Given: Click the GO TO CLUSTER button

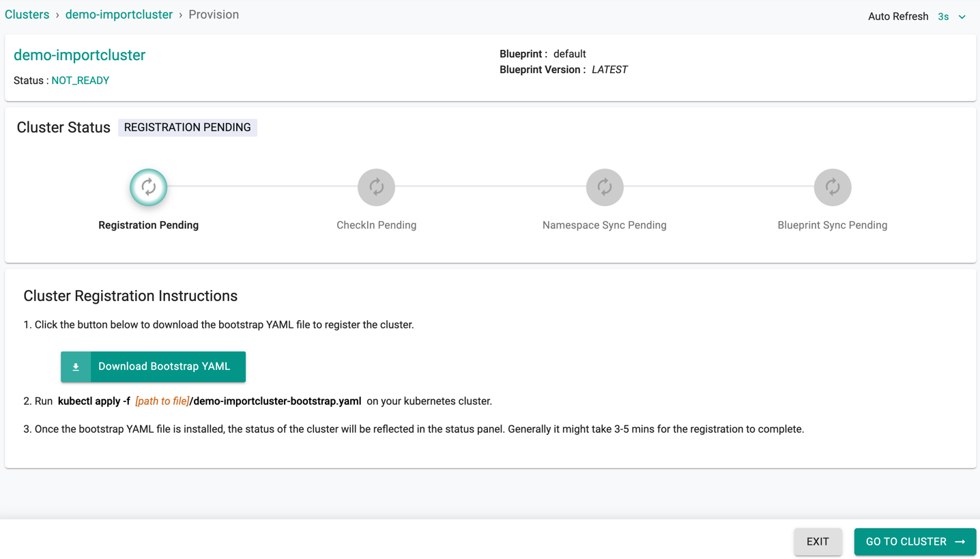Looking at the screenshot, I should coord(915,542).
